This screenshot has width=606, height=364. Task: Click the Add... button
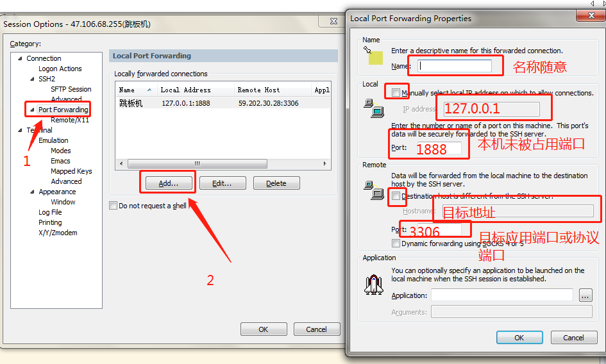(x=169, y=183)
